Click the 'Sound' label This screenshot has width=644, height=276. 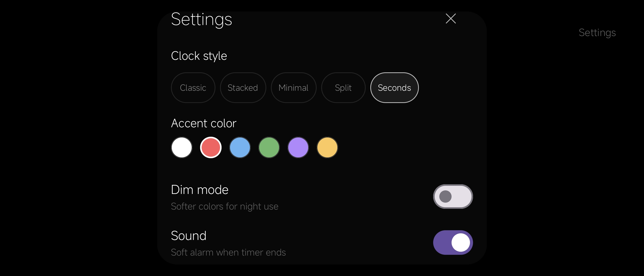tap(189, 236)
